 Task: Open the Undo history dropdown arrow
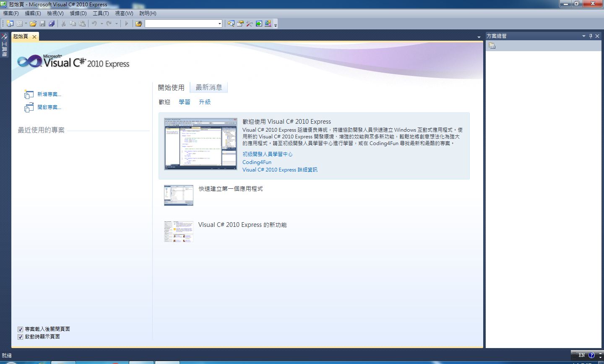102,23
